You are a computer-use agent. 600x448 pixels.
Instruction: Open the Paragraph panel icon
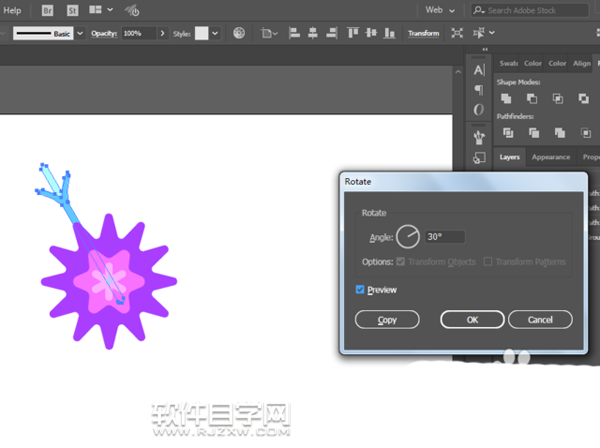(x=479, y=89)
